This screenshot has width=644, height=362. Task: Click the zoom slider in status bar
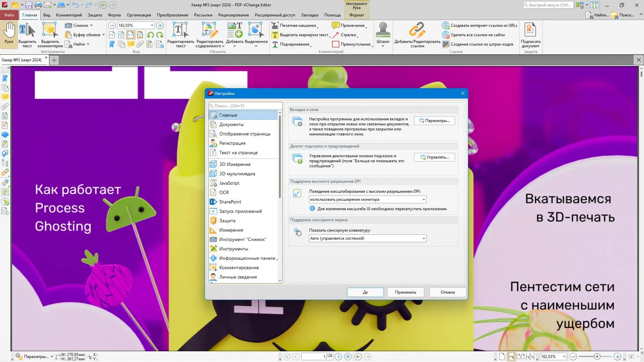pyautogui.click(x=597, y=357)
